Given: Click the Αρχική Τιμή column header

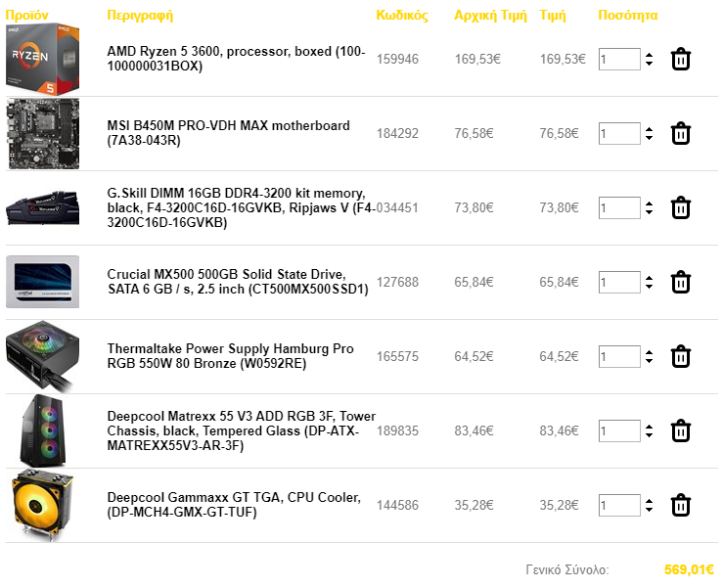Looking at the screenshot, I should 490,16.
